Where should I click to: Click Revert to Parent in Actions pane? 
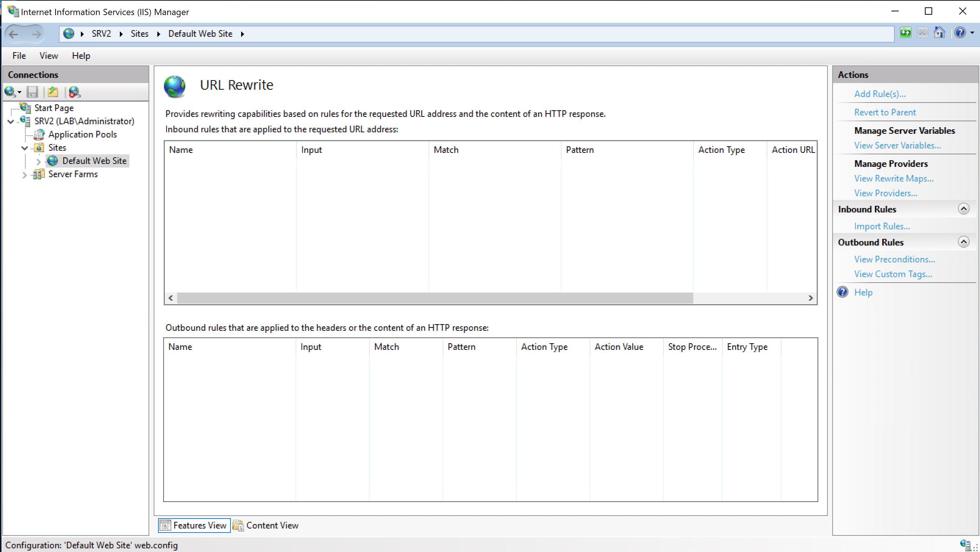tap(885, 112)
